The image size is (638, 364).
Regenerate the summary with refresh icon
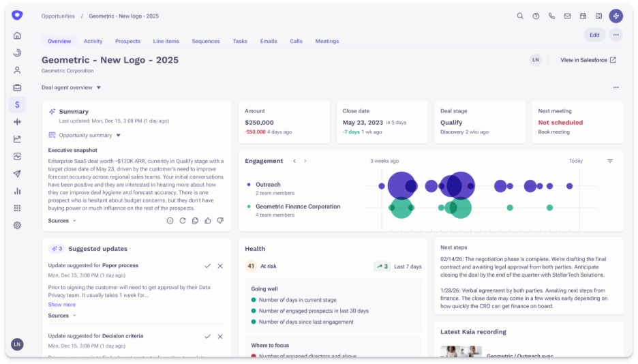coord(183,220)
